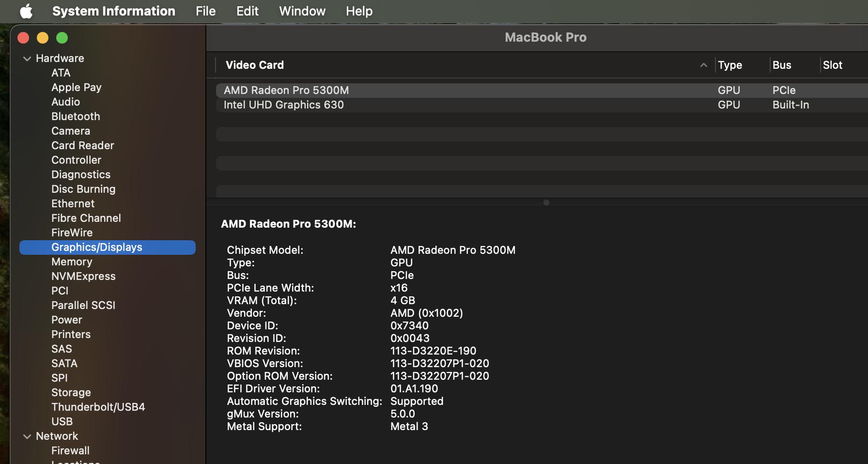Select Diagnostics in the sidebar
The width and height of the screenshot is (868, 464).
click(81, 174)
